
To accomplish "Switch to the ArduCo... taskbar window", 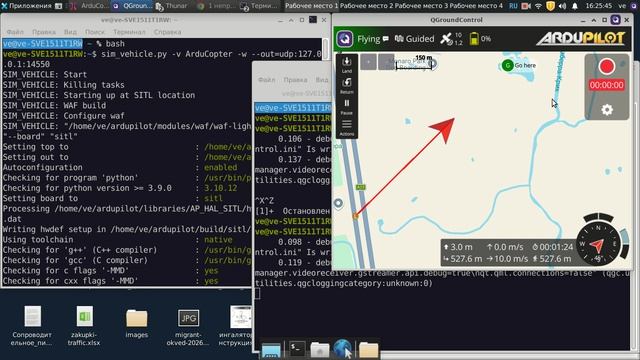I will click(90, 6).
